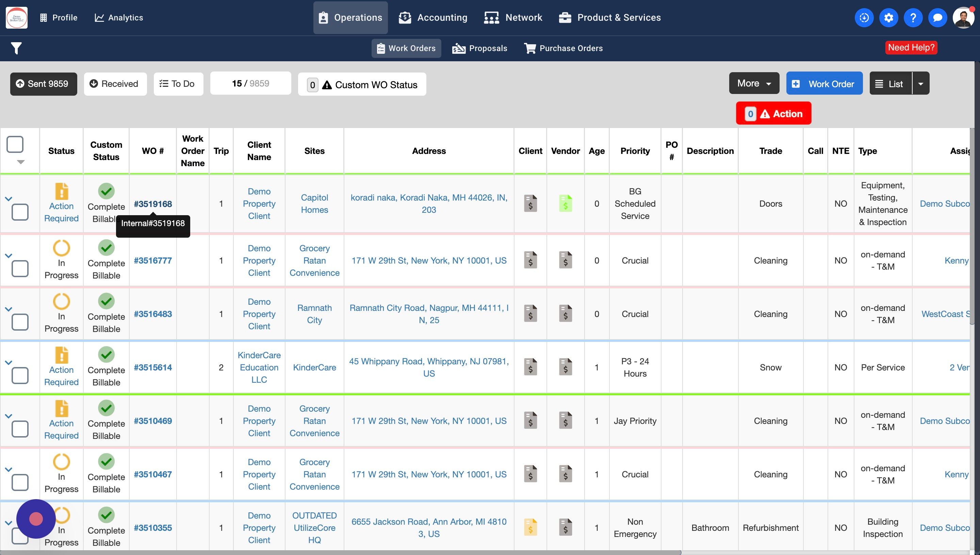Click the blue Work Order button
980x555 pixels.
click(824, 83)
